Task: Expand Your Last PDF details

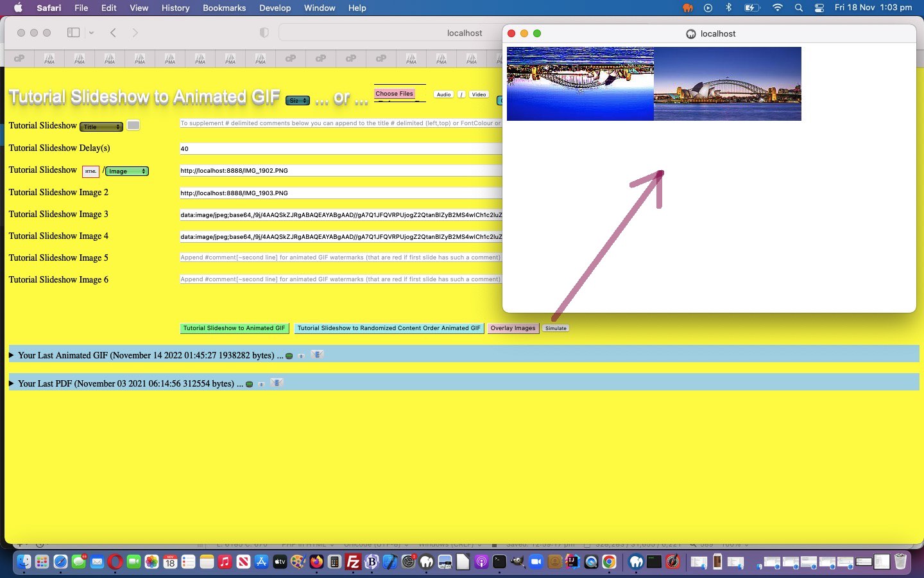Action: tap(12, 383)
